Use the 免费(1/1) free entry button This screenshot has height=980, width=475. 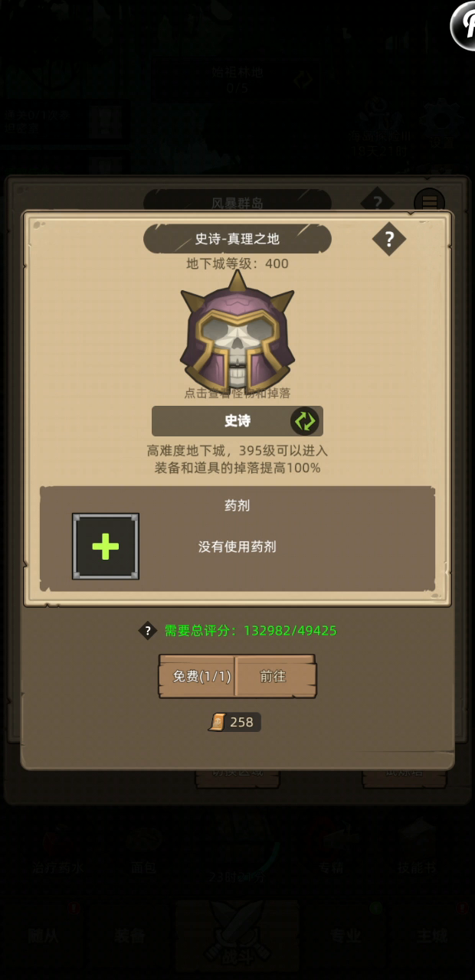click(198, 677)
